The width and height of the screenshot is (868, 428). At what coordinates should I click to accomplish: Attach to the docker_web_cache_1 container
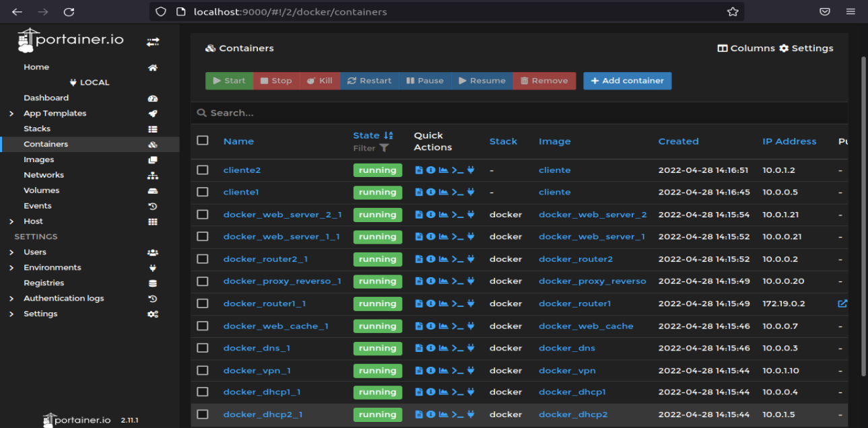[471, 326]
